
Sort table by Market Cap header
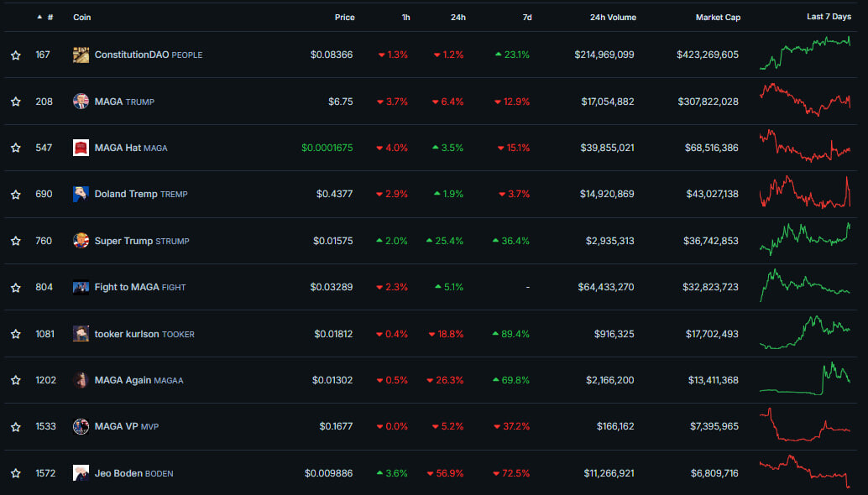pyautogui.click(x=718, y=17)
